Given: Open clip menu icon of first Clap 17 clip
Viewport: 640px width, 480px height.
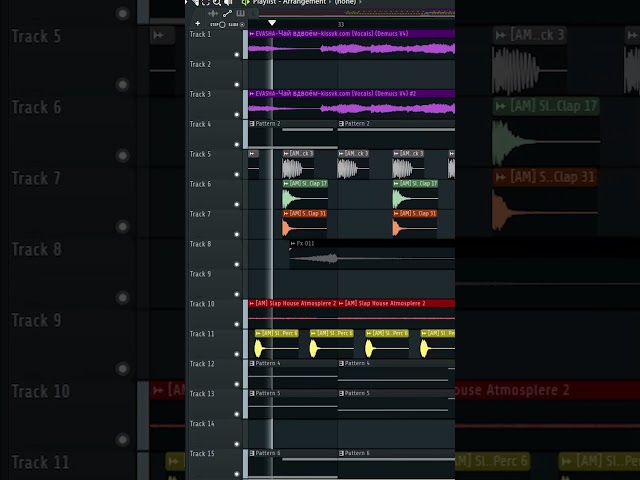Looking at the screenshot, I should pos(286,184).
